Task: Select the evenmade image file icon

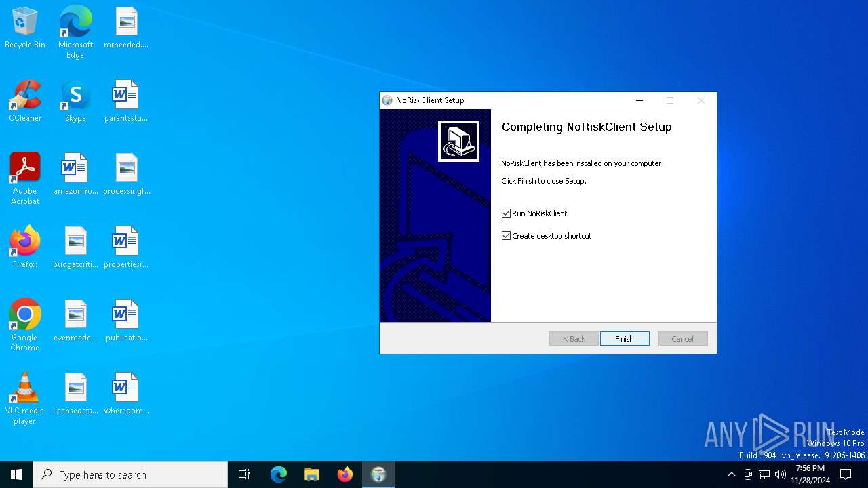Action: pos(75,321)
